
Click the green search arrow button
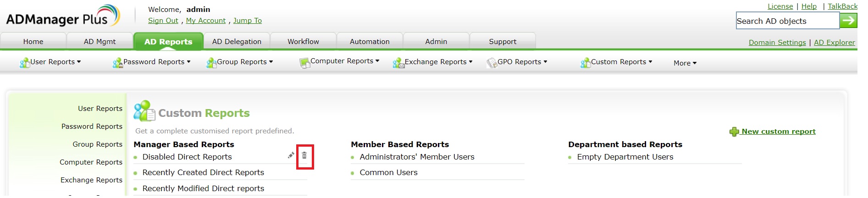[x=848, y=21]
